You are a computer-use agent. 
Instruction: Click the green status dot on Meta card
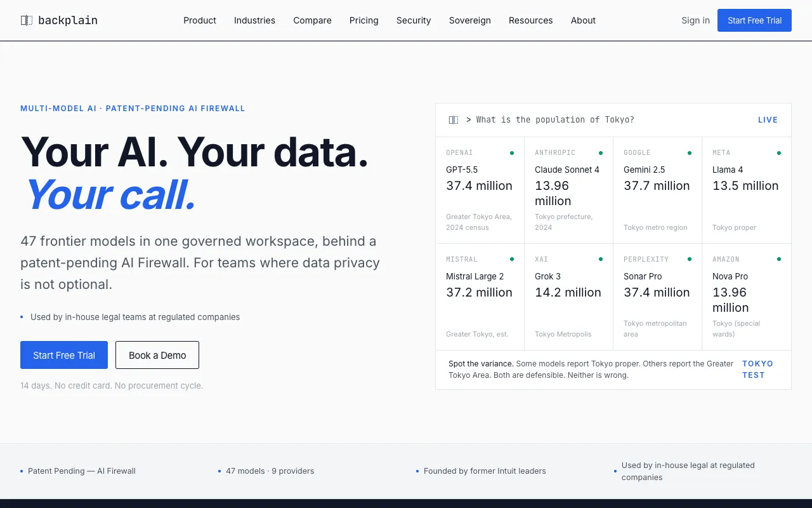(779, 153)
